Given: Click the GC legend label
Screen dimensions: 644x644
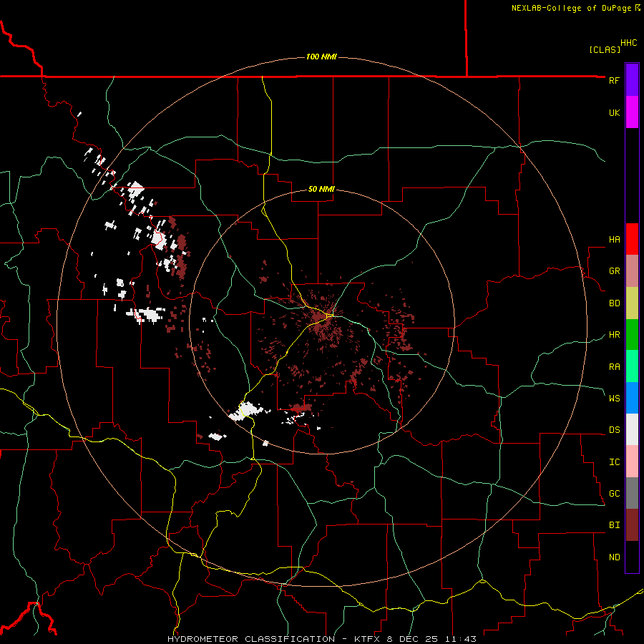Looking at the screenshot, I should [614, 494].
